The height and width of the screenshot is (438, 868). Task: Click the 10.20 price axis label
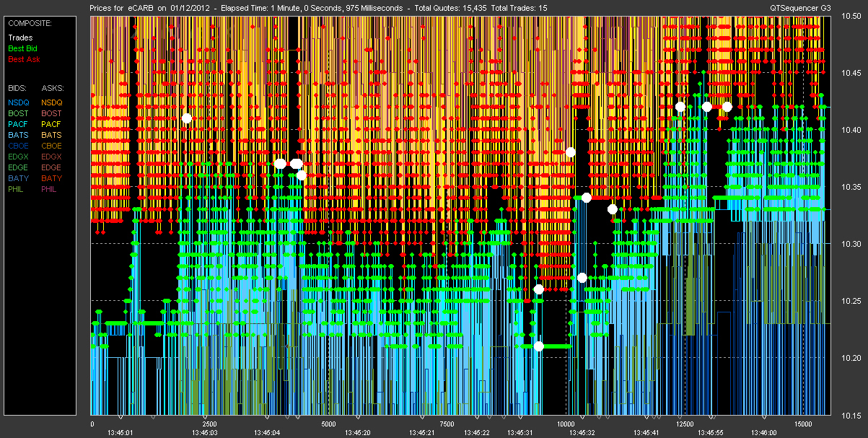pos(851,358)
